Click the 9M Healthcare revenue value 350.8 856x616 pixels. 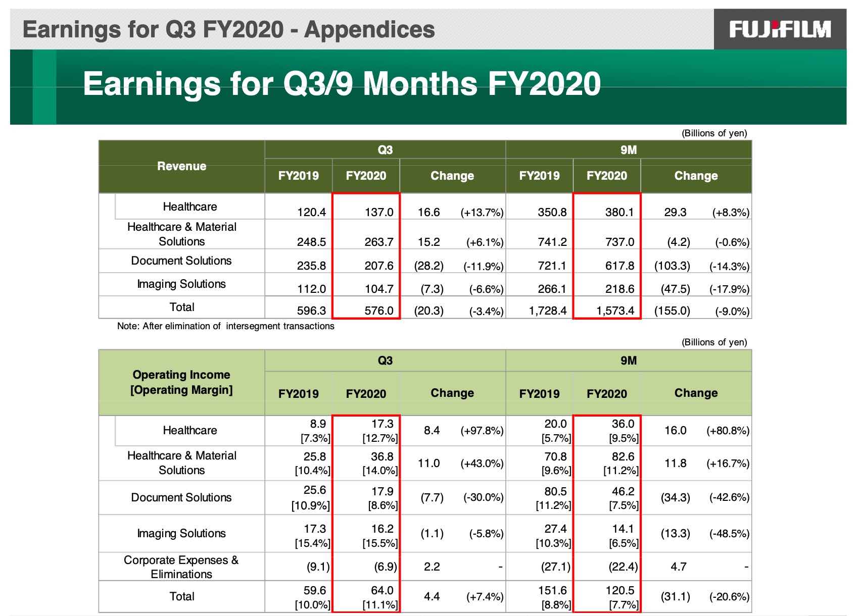tap(552, 212)
